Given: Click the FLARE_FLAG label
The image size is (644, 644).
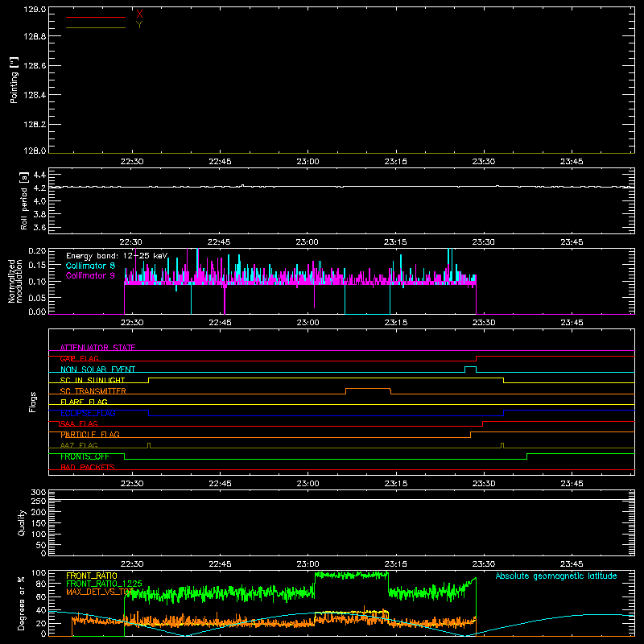Looking at the screenshot, I should coord(84,402).
